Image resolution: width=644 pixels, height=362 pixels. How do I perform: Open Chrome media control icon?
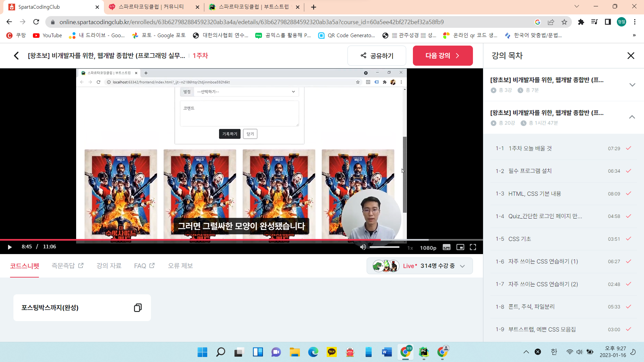pos(594,22)
